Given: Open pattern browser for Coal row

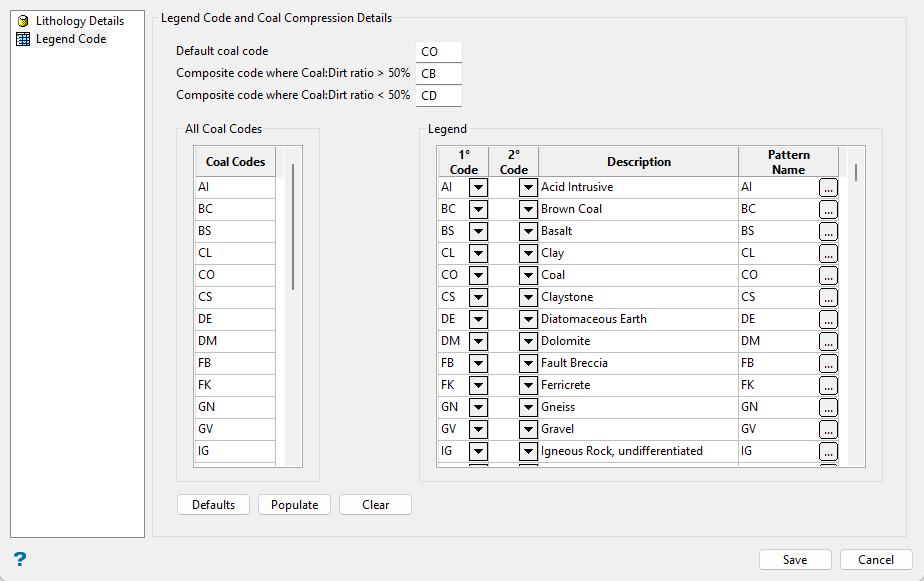Looking at the screenshot, I should click(x=828, y=275).
